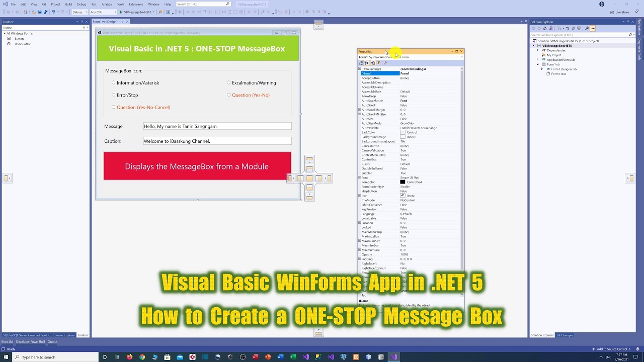Click the Properties page icon in Properties toolbar
The height and width of the screenshot is (362, 644).
(x=373, y=63)
